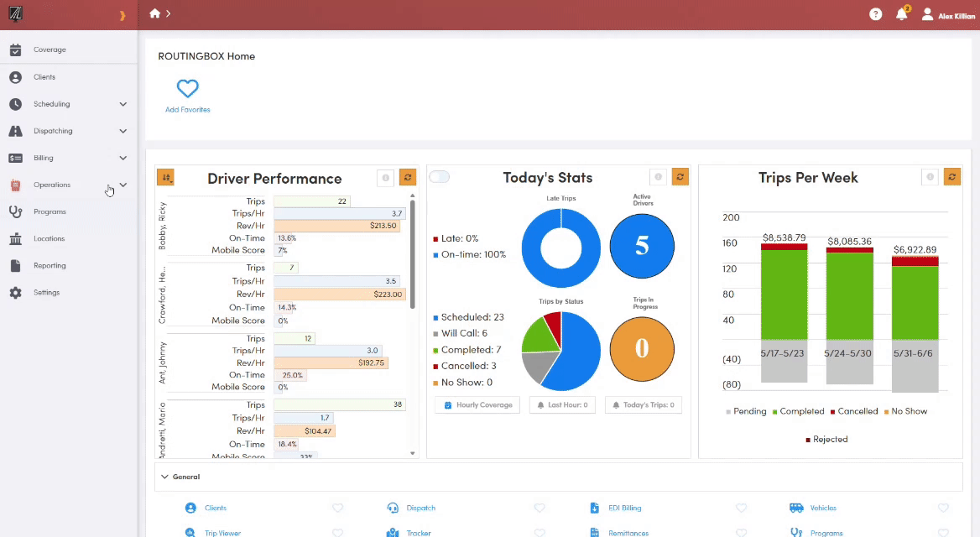Click the Vehicles van icon
The width and height of the screenshot is (980, 537).
[x=796, y=508]
